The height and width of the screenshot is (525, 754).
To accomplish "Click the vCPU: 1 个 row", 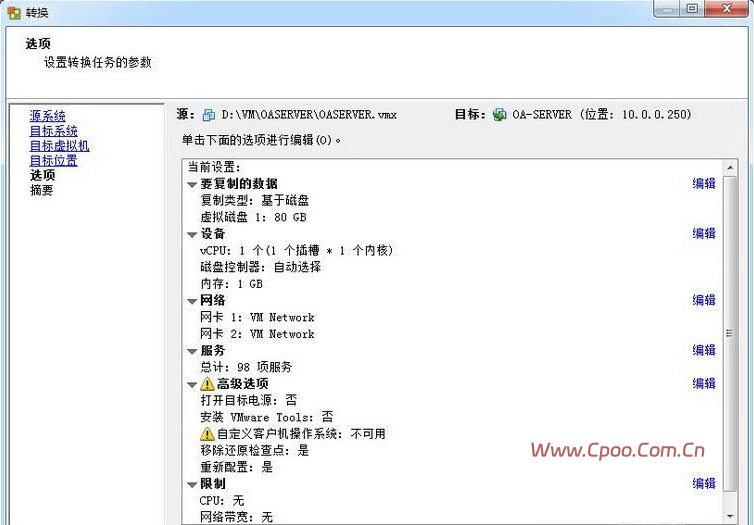I will 296,250.
